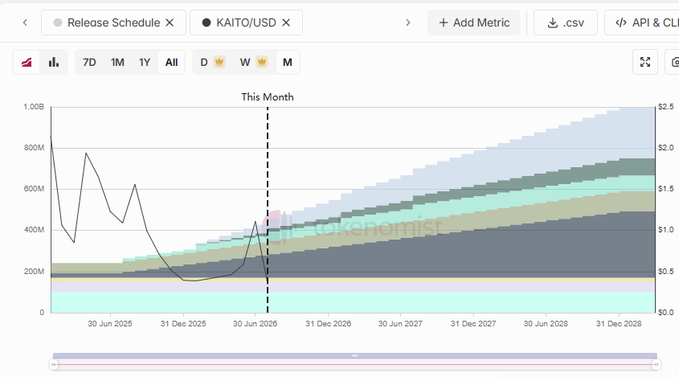Click the 31 Dec 2027 axis label
Viewport: 679px width, 377px height.
(x=473, y=324)
